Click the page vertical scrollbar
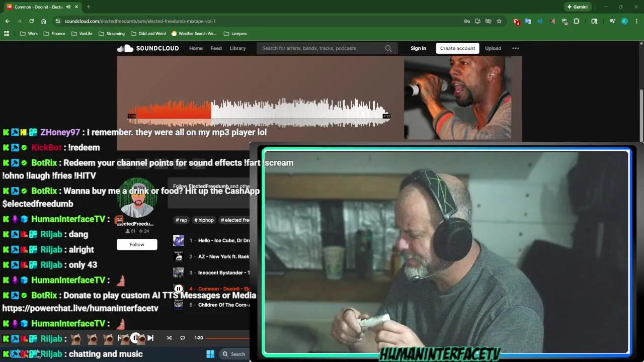 (641, 116)
